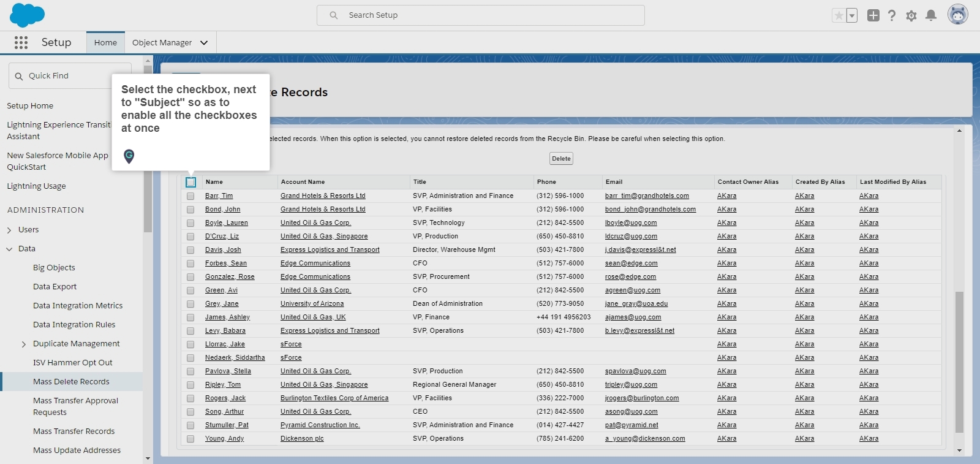The width and height of the screenshot is (980, 464).
Task: Enable the Gonzalez, Rose row checkbox
Action: pos(190,277)
